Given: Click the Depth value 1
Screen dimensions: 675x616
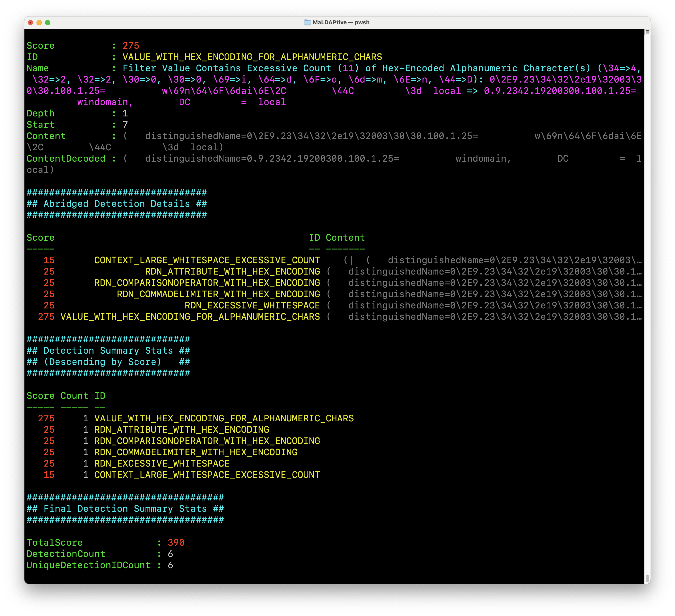Looking at the screenshot, I should point(125,114).
